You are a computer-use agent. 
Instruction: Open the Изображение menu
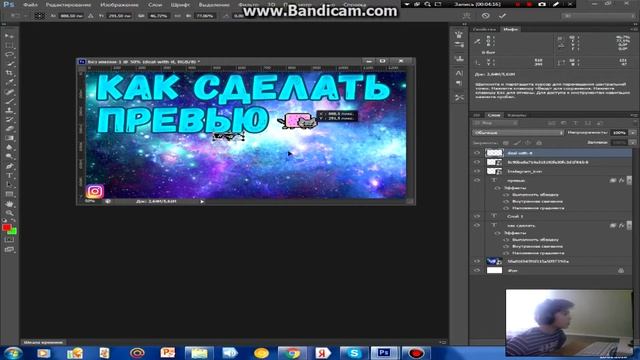119,5
